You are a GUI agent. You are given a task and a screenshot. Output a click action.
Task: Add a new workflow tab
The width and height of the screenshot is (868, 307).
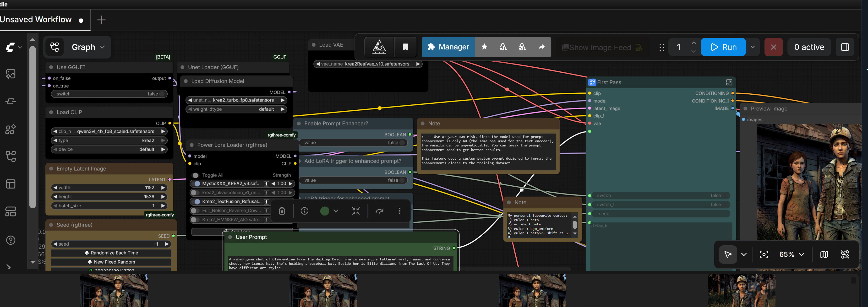pos(101,20)
